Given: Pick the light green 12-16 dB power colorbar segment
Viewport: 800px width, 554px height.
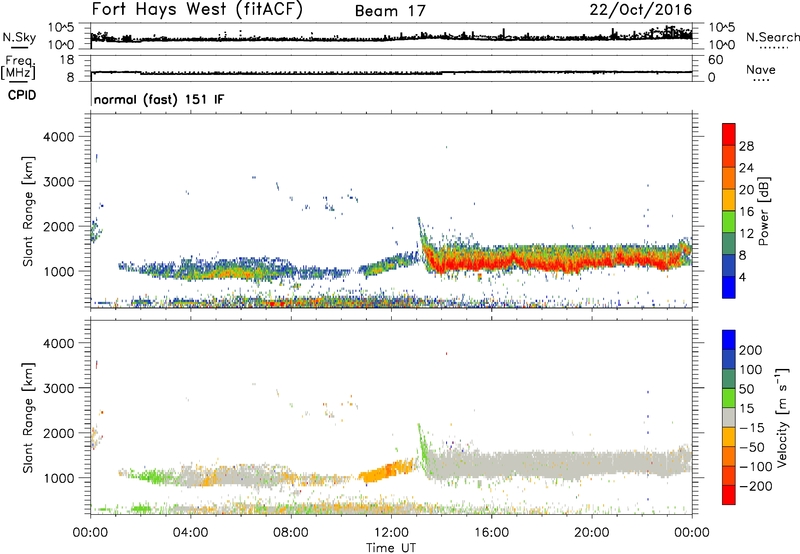Looking at the screenshot, I should [729, 222].
